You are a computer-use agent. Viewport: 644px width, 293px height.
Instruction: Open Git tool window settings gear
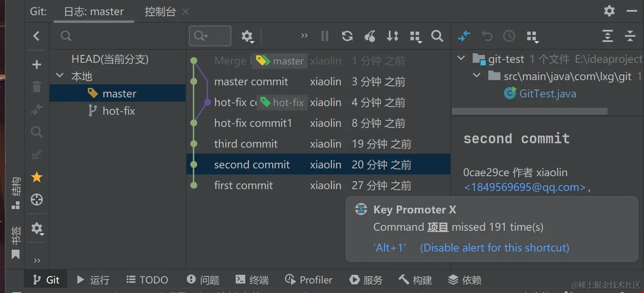click(x=609, y=11)
